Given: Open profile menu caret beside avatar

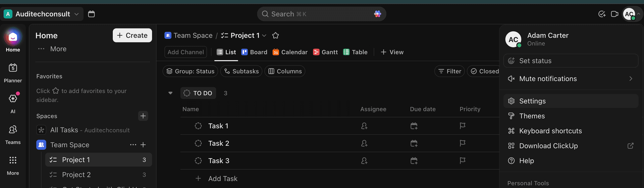Looking at the screenshot, I should click(x=639, y=14).
